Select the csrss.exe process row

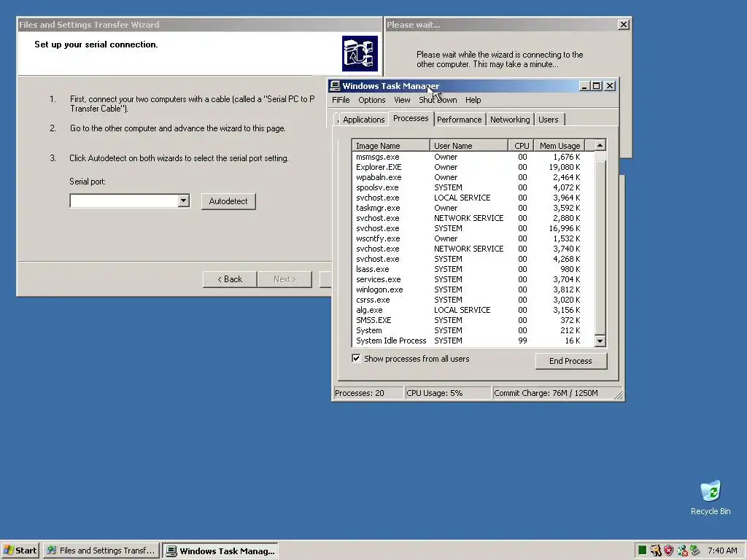coord(473,300)
